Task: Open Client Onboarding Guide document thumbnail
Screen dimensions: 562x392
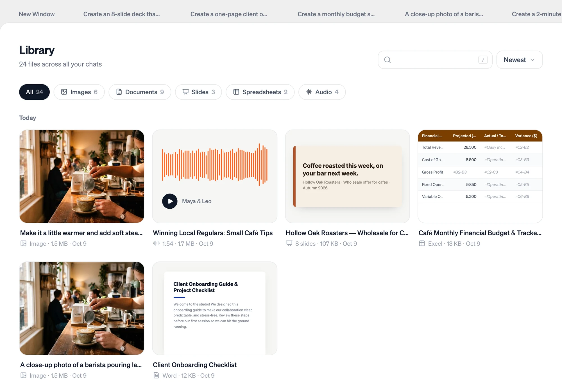Action: (215, 308)
